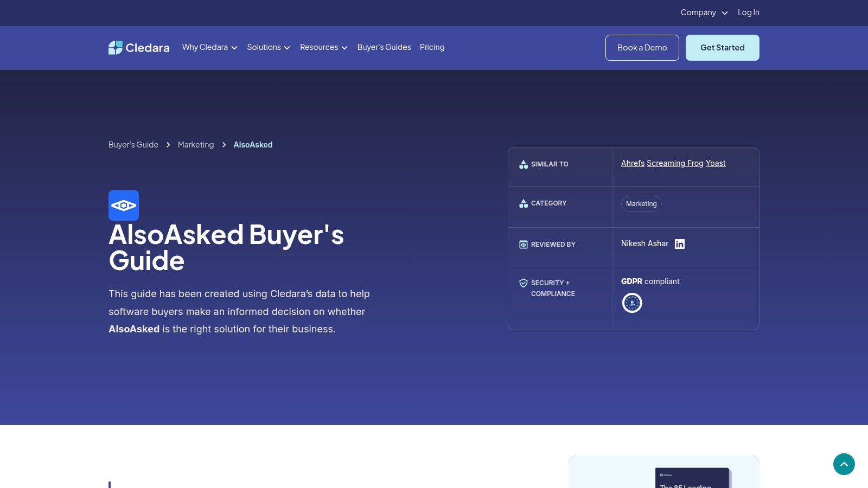868x488 pixels.
Task: Click the Nikesh Ashar reviewer name
Action: [645, 243]
